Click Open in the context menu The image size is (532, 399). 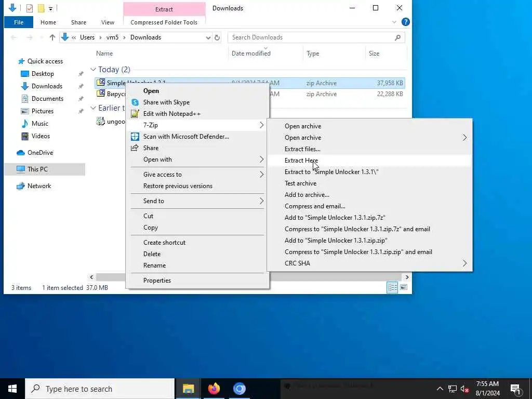tap(197, 91)
